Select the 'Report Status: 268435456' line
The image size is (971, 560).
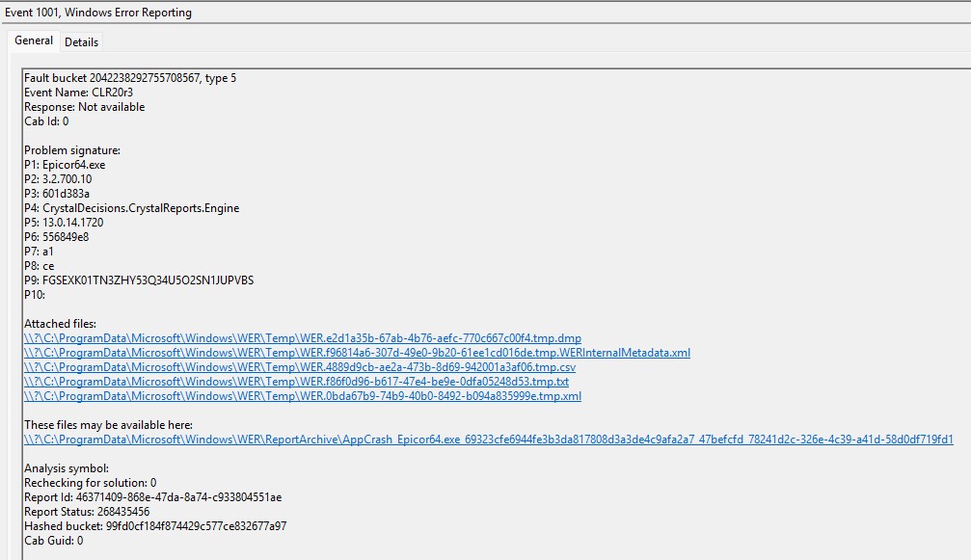pyautogui.click(x=87, y=512)
